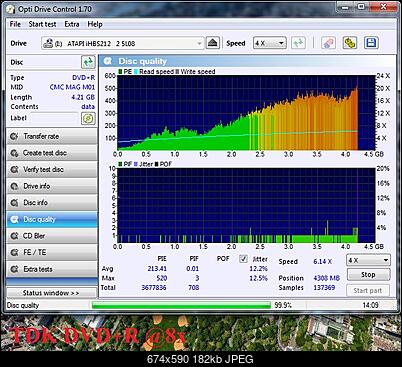Click the PIE average 213.41 value
This screenshot has width=402, height=367.
[157, 269]
